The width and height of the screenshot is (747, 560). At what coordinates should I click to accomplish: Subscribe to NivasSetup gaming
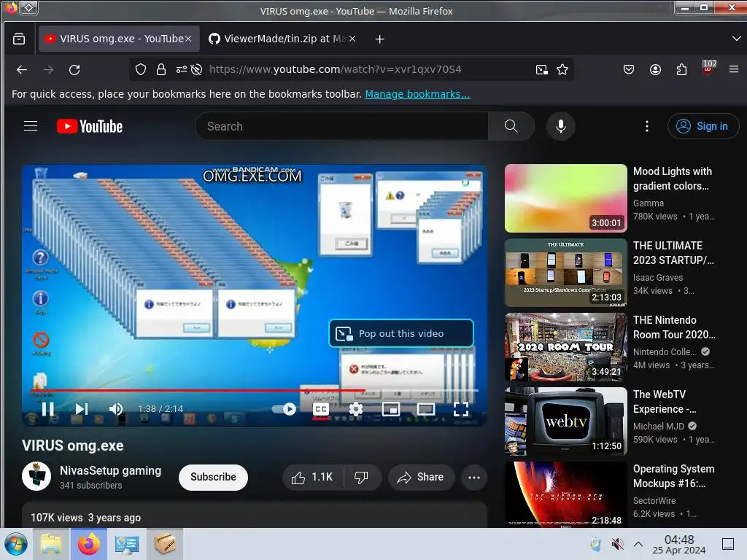point(213,477)
